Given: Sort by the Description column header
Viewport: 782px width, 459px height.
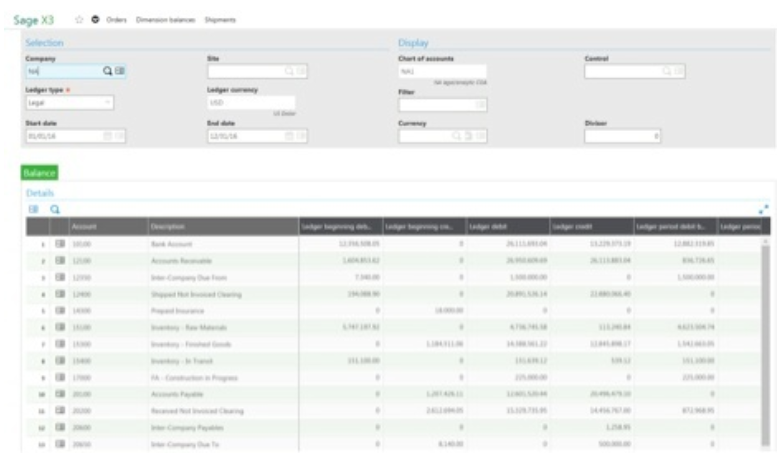Looking at the screenshot, I should tap(223, 227).
